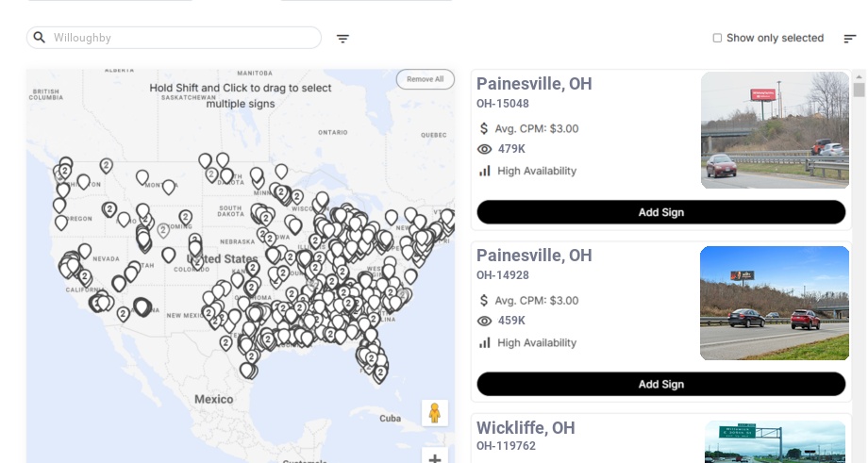Open the Wickliffe, OH listing title

point(526,428)
